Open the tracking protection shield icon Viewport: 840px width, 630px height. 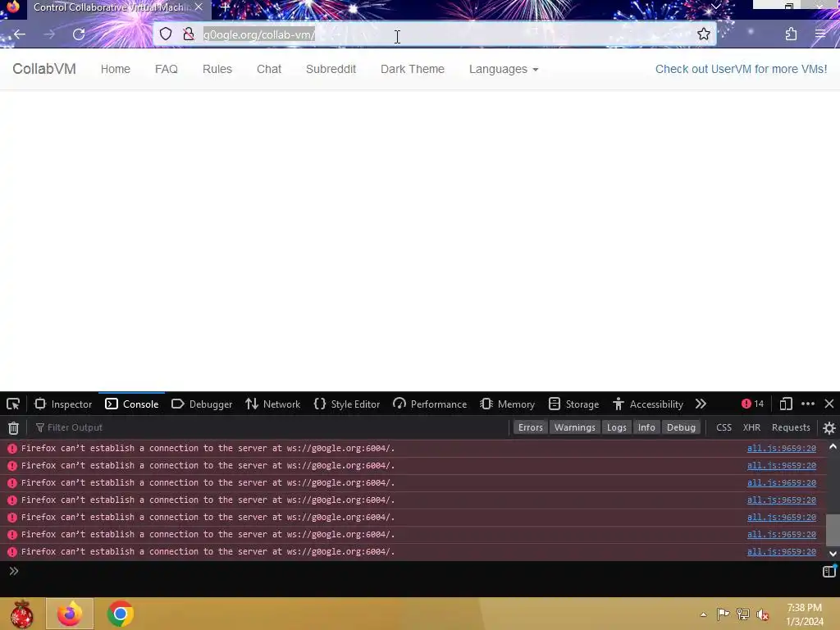(166, 34)
